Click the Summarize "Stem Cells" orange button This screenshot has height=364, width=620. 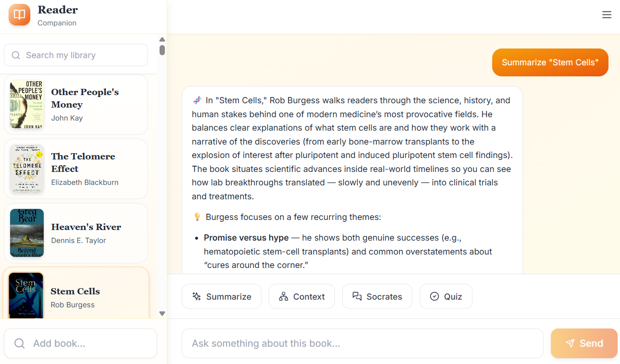coord(550,62)
